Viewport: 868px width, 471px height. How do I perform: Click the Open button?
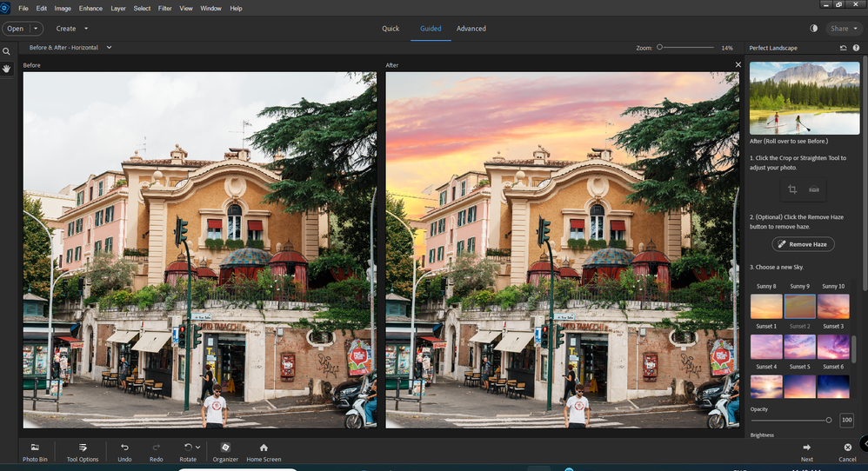(16, 28)
